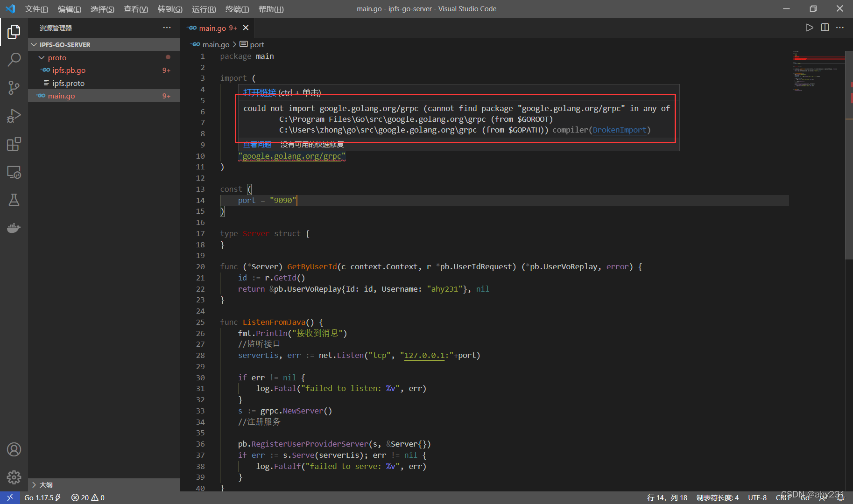Open the Source Control view
853x504 pixels.
(x=14, y=88)
